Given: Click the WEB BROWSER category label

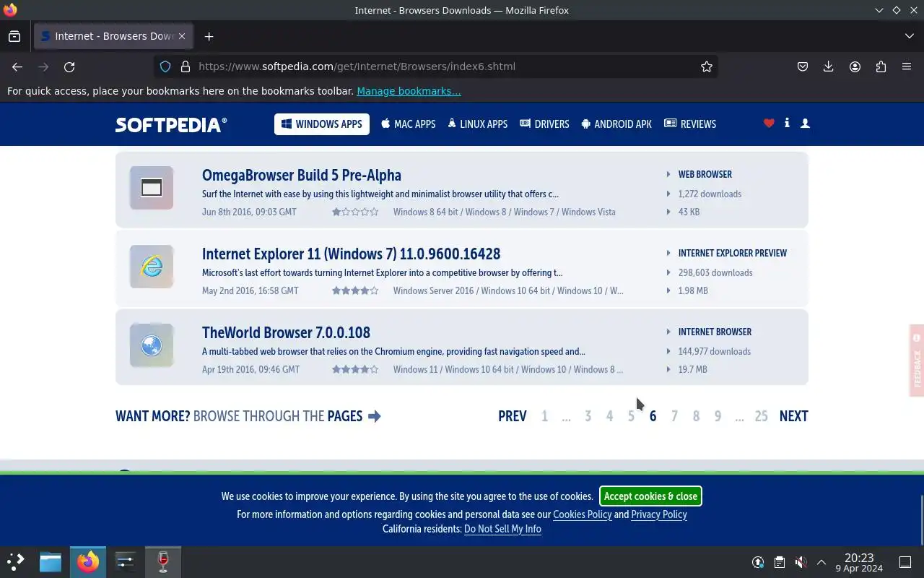Looking at the screenshot, I should click(x=705, y=174).
